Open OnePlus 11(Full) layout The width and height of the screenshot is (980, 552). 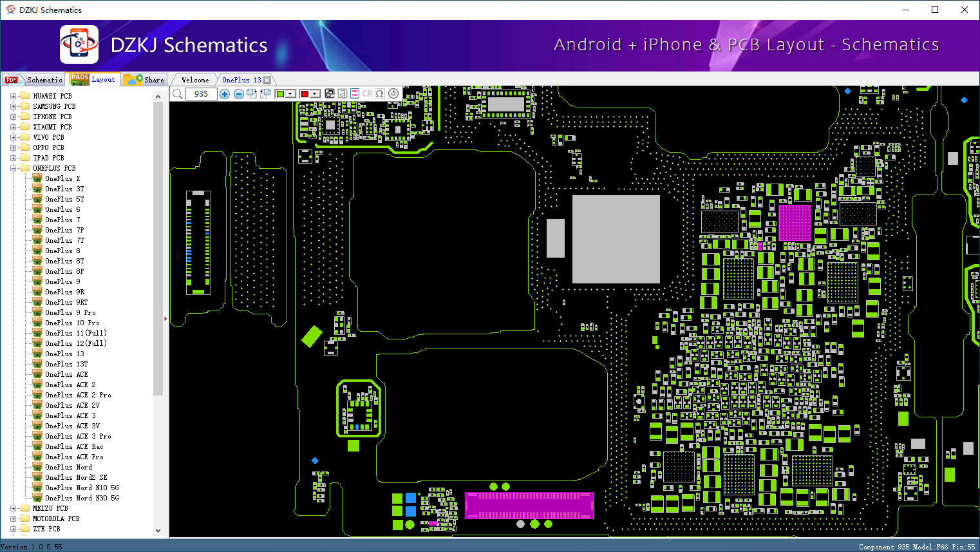(76, 333)
